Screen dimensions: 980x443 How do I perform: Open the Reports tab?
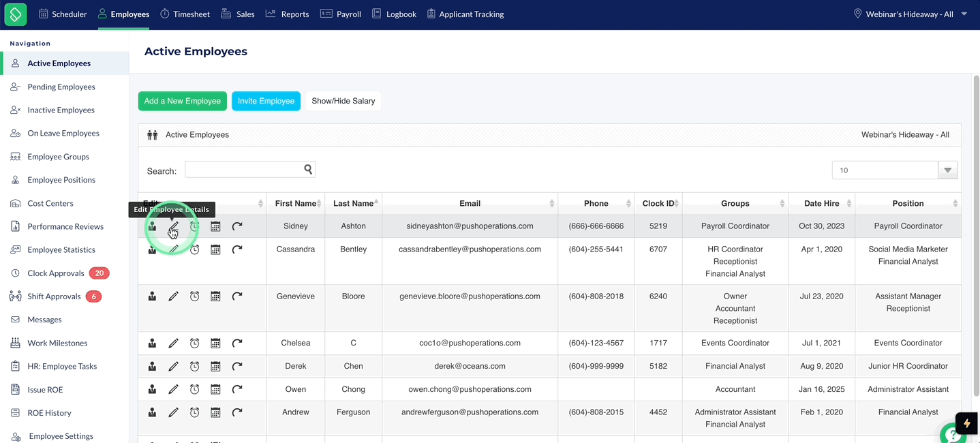pyautogui.click(x=287, y=14)
